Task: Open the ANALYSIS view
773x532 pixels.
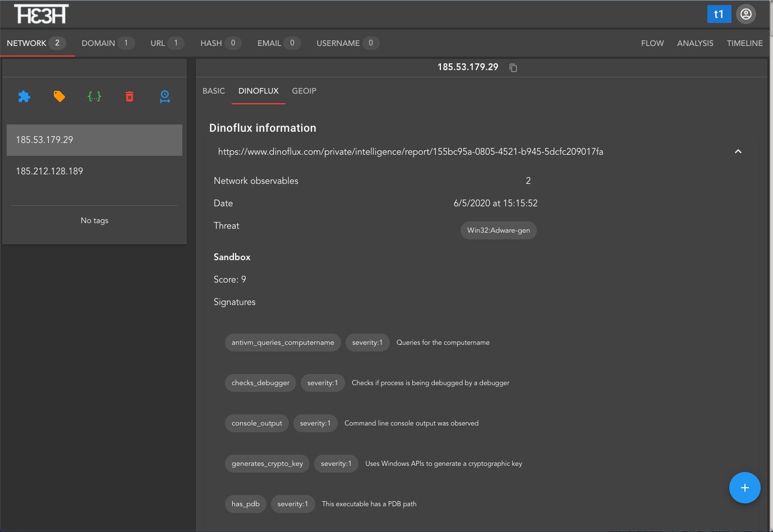Action: (695, 43)
